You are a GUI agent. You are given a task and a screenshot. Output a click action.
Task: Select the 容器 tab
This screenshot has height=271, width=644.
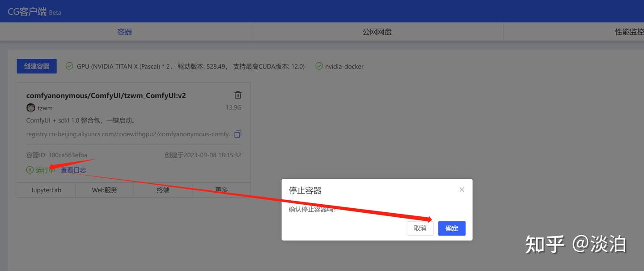point(124,31)
